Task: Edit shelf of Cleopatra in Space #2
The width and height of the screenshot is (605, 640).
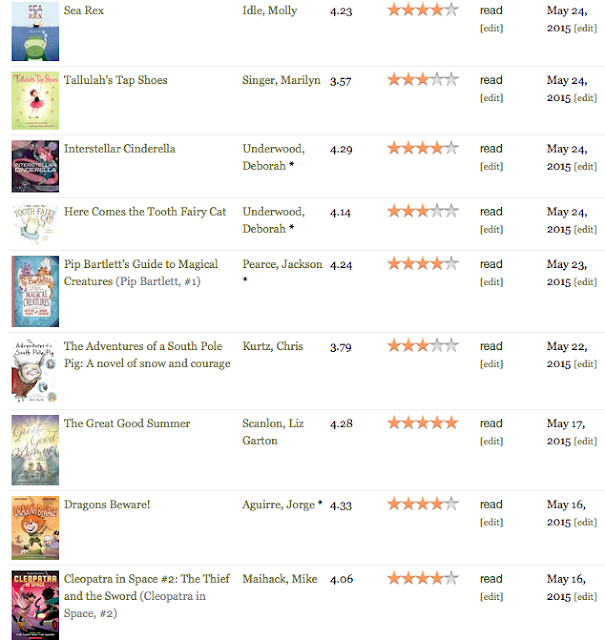Action: tap(492, 597)
